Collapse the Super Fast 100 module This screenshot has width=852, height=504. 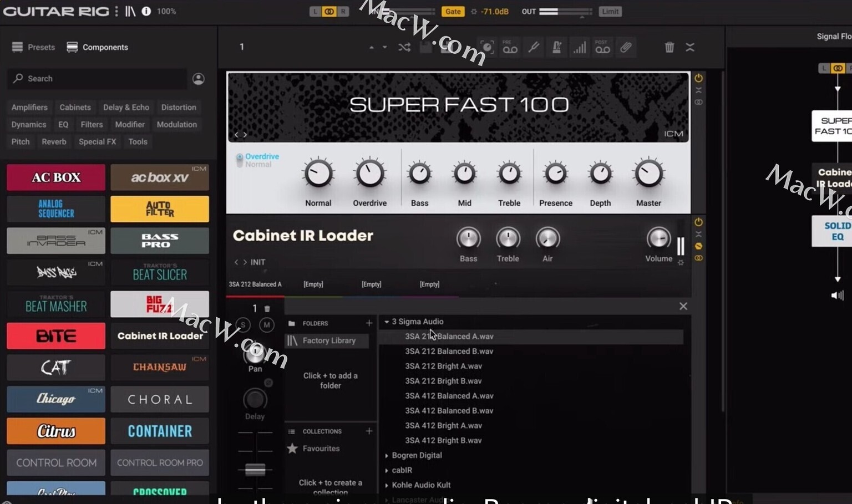point(698,90)
